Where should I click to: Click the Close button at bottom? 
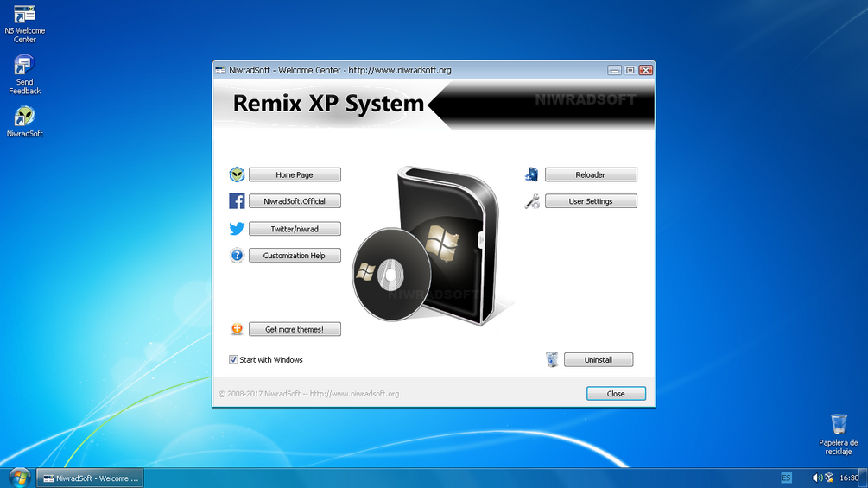[x=616, y=393]
